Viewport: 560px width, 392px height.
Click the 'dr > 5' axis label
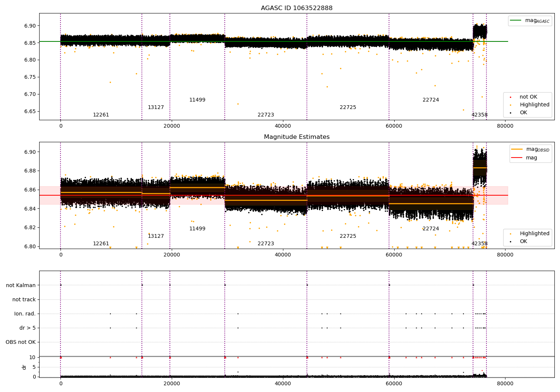[x=28, y=328]
